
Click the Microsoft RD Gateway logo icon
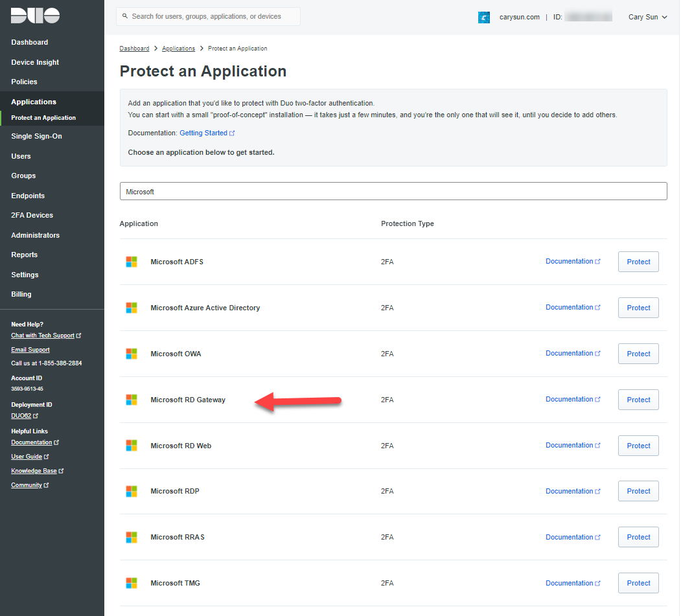click(x=132, y=400)
